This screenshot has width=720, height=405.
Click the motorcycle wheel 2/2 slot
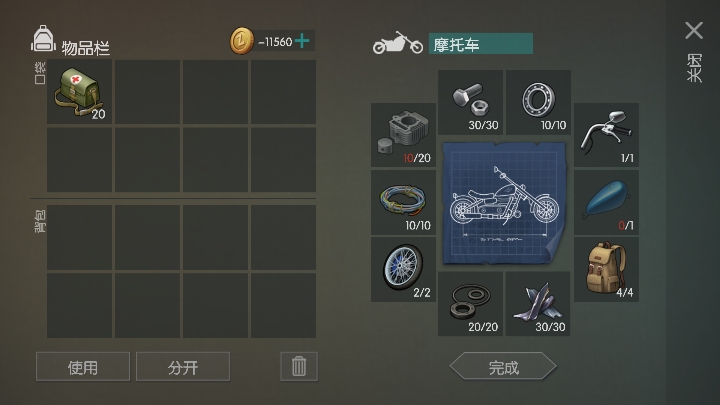403,270
